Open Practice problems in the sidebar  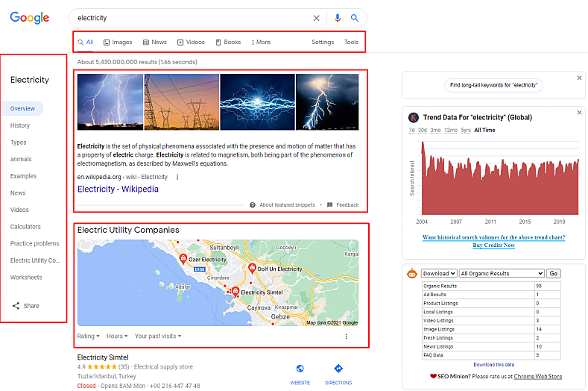pos(34,244)
